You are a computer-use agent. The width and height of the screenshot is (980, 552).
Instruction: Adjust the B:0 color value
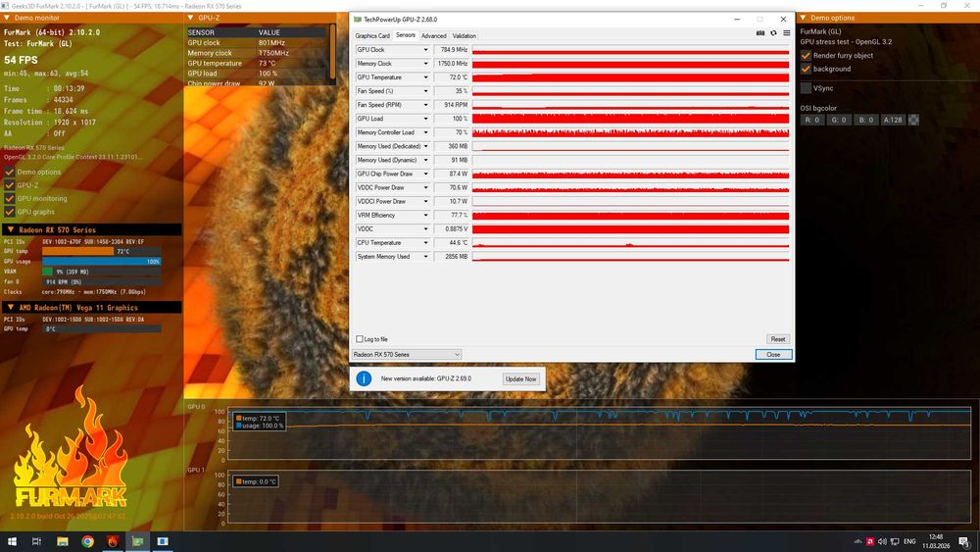[865, 120]
